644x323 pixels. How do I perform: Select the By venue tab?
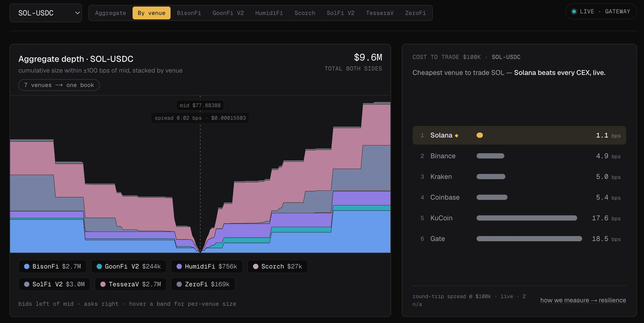151,13
